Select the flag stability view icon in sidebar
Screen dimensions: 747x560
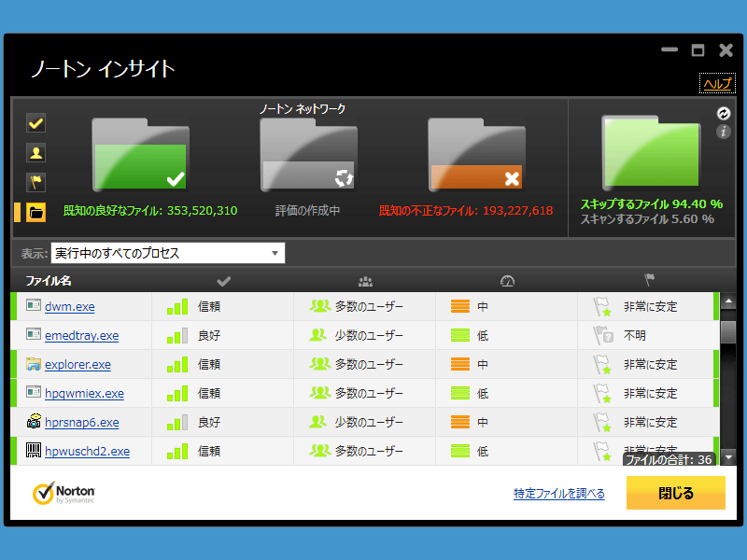point(35,182)
